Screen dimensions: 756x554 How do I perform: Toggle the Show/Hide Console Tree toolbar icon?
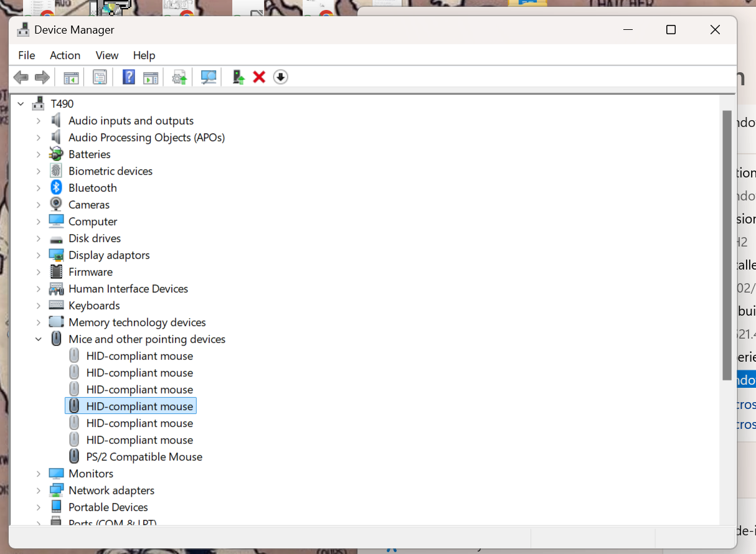pos(71,77)
